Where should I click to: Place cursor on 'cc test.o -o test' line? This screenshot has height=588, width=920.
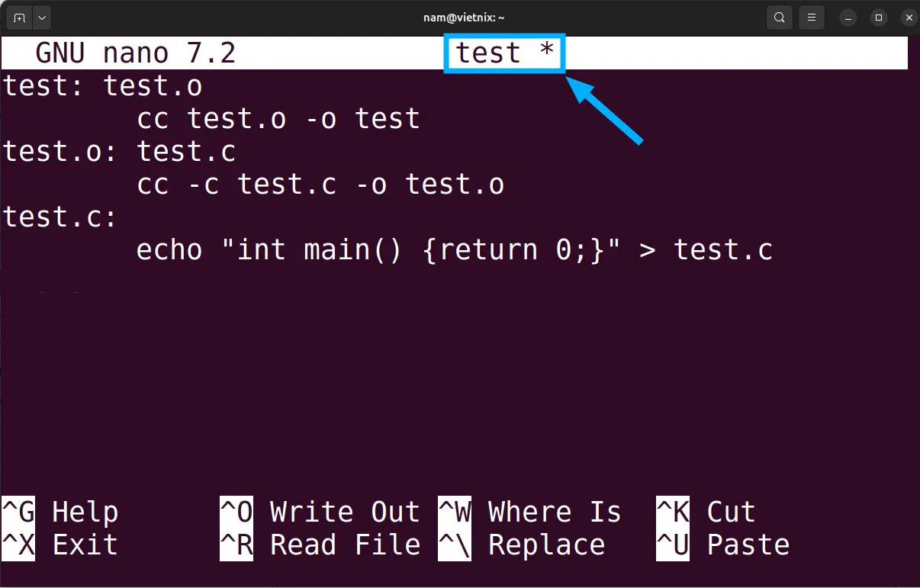coord(278,119)
